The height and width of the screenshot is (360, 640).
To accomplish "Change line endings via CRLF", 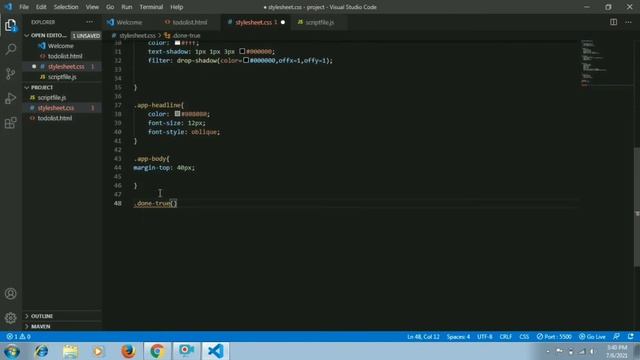I will click(506, 337).
